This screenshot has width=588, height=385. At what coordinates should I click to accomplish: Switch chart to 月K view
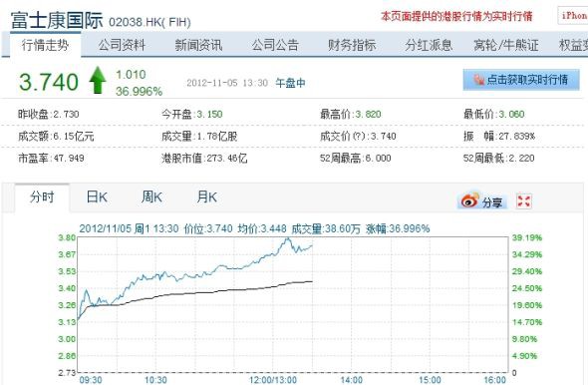[x=206, y=197]
